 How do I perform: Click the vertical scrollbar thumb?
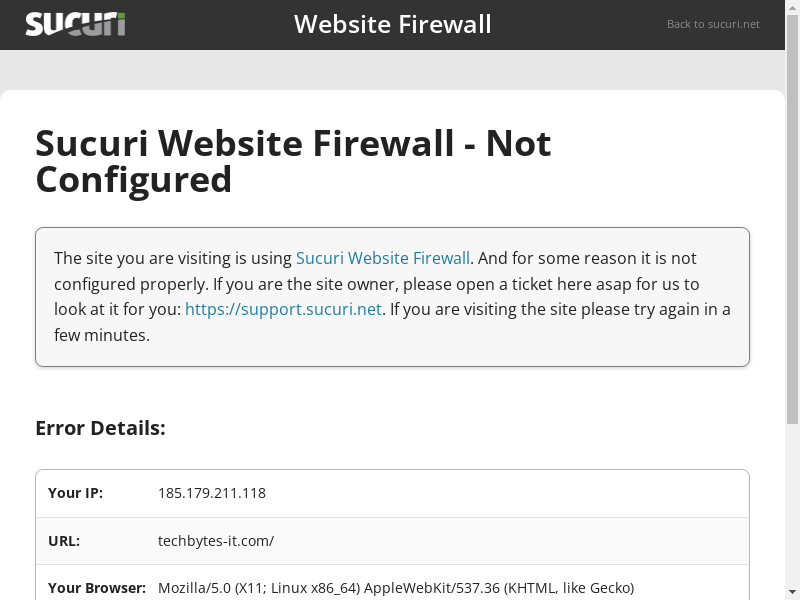[x=792, y=219]
